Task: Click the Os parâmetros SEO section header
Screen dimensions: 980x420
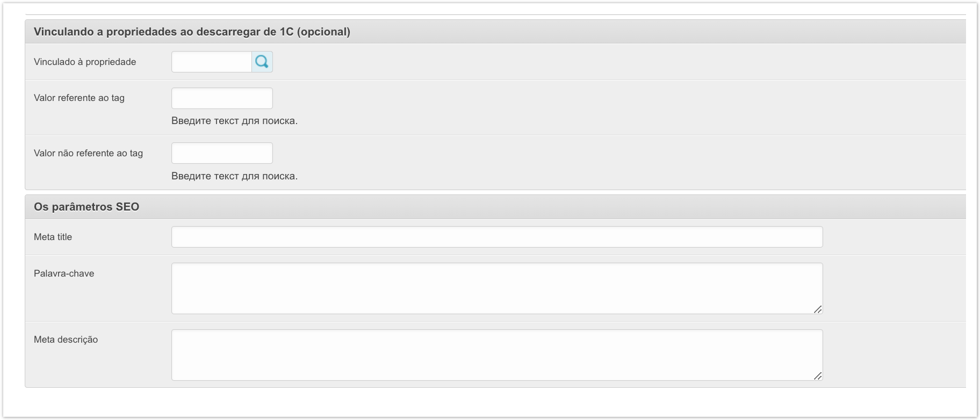Action: (x=87, y=207)
